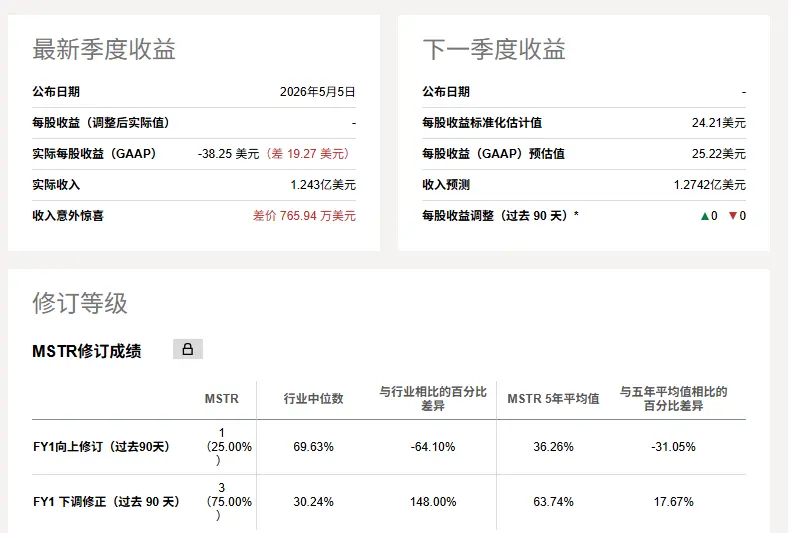Select revenue forecast 1.2742亿美元
The height and width of the screenshot is (533, 791).
tap(709, 185)
